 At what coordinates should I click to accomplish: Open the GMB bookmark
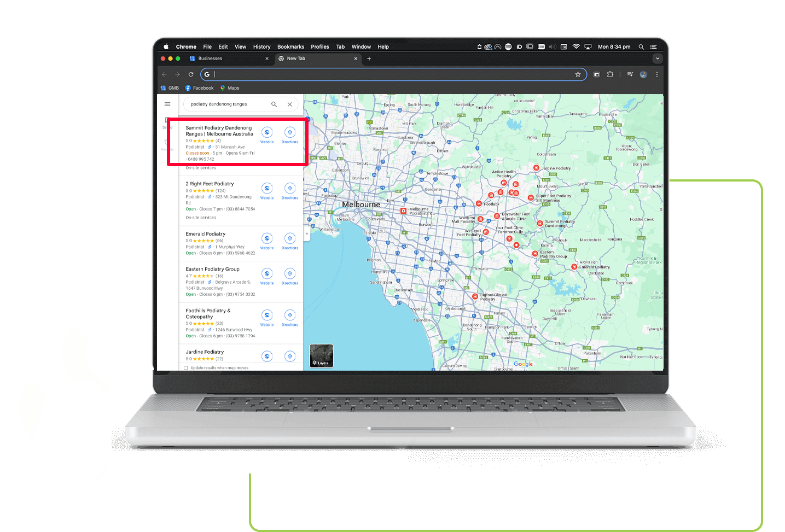click(170, 88)
